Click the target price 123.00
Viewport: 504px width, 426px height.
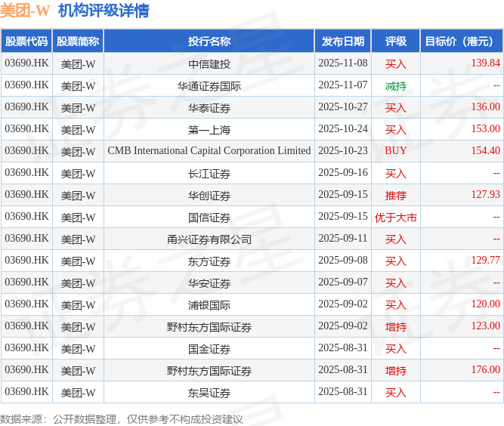point(485,326)
